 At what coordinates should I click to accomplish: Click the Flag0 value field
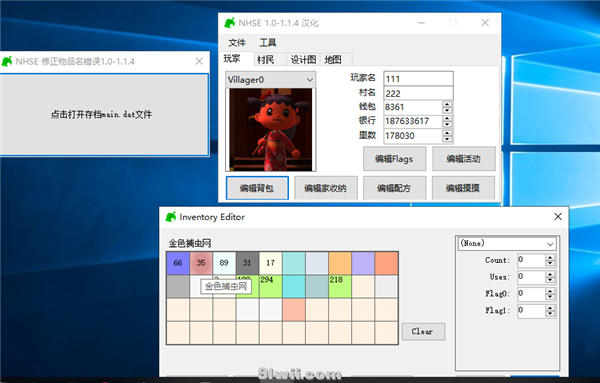click(531, 294)
